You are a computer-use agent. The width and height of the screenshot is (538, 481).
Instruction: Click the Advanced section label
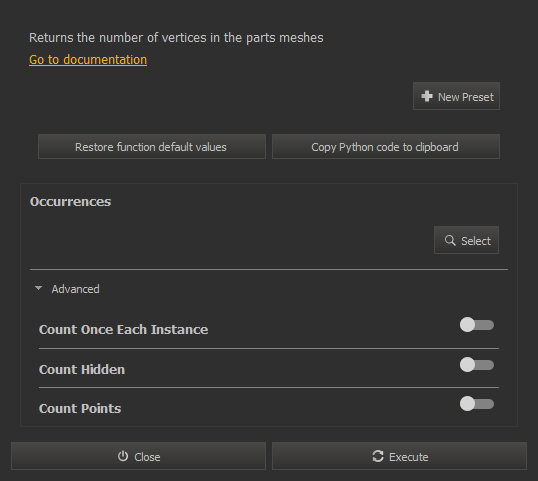(75, 289)
